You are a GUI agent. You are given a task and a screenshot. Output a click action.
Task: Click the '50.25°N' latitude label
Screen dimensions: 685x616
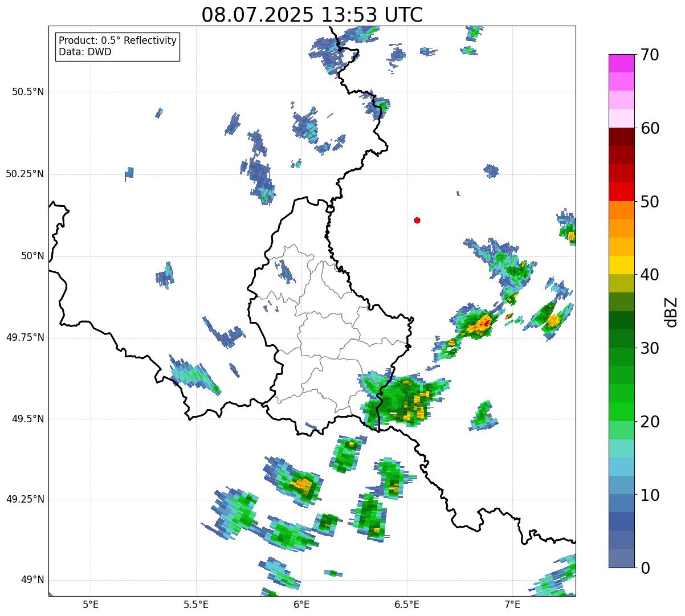(25, 174)
